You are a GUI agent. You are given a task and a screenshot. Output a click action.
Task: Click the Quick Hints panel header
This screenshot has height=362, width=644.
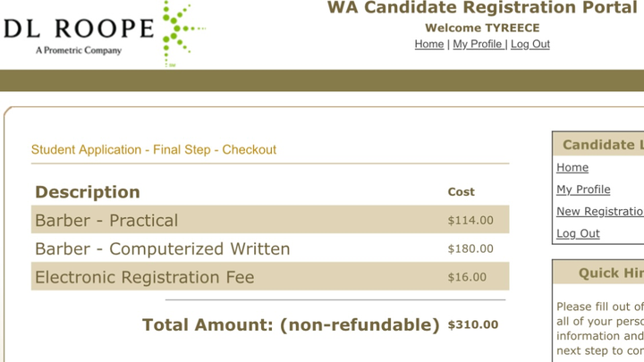(598, 273)
